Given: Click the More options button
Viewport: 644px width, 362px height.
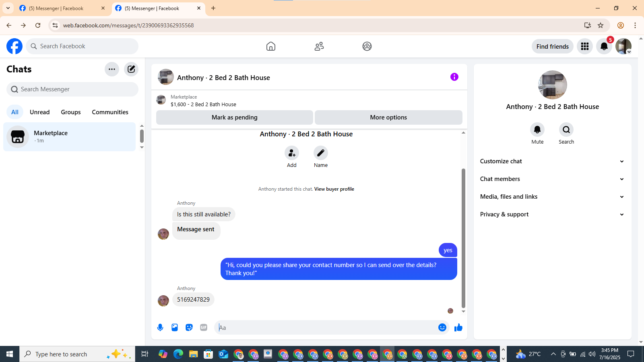Looking at the screenshot, I should [x=388, y=117].
